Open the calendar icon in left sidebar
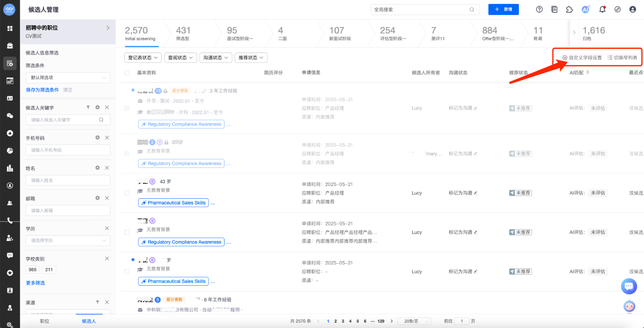This screenshot has height=328, width=644. [10, 81]
